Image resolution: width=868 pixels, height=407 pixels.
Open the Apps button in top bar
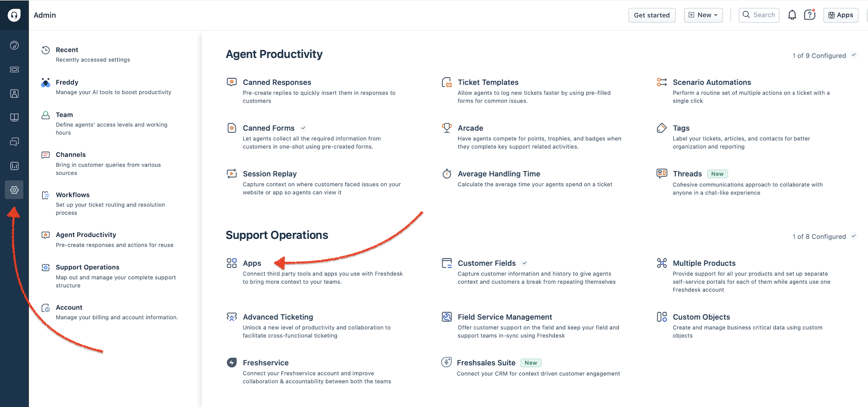click(841, 15)
